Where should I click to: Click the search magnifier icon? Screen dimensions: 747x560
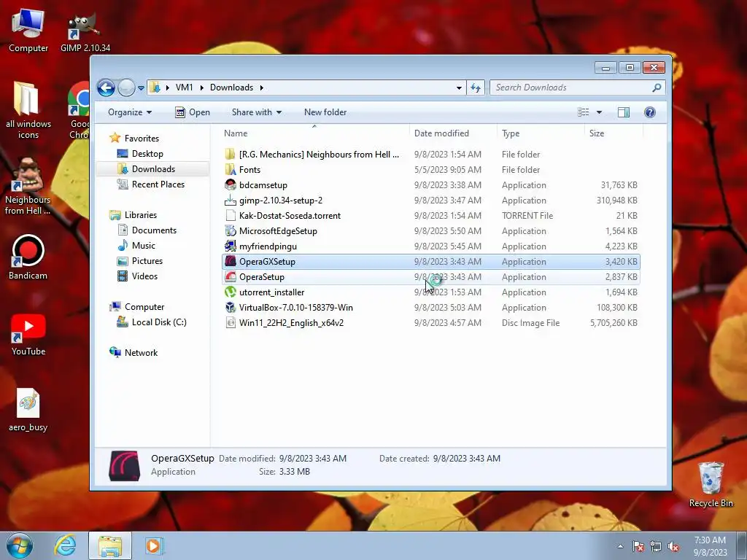coord(657,87)
